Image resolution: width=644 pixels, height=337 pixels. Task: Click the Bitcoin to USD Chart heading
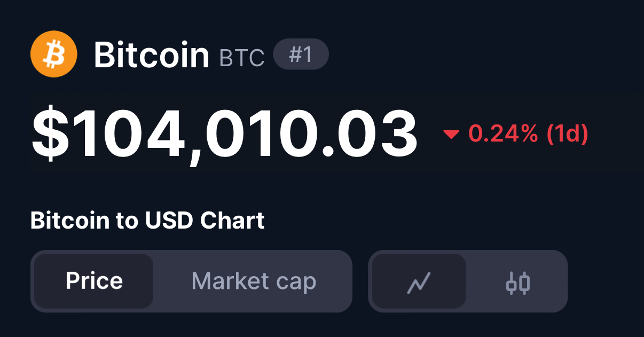[x=147, y=221]
